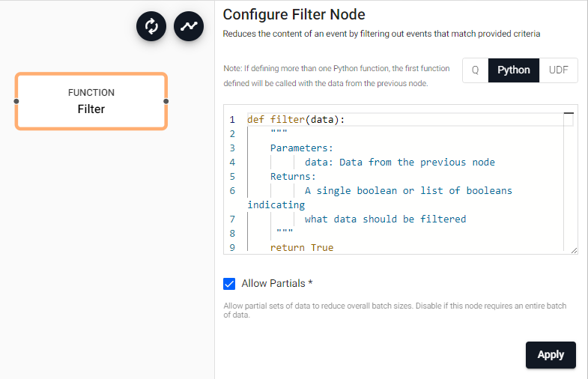Click the editor's vertical scrollbar strip

569,182
